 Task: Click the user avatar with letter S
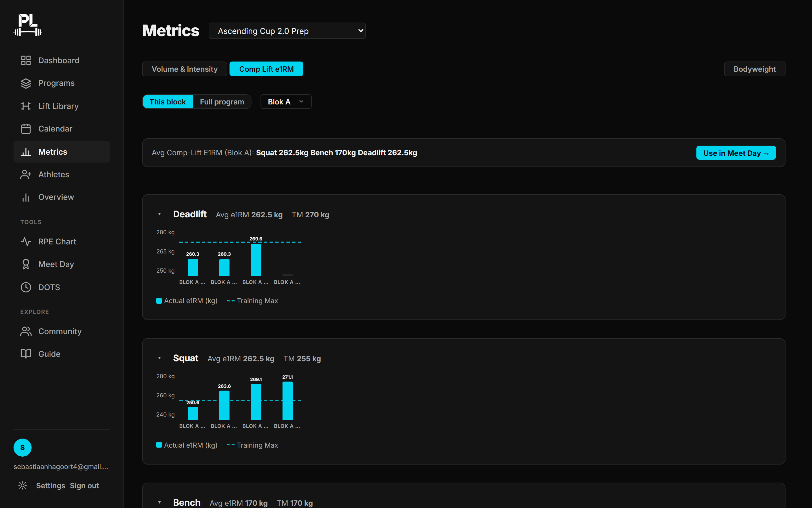[23, 448]
